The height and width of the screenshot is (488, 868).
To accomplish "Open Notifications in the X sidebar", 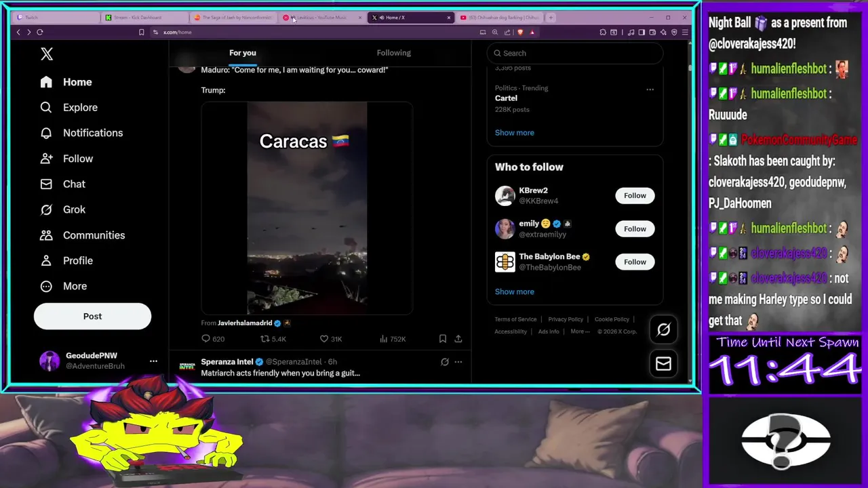I will tap(81, 133).
